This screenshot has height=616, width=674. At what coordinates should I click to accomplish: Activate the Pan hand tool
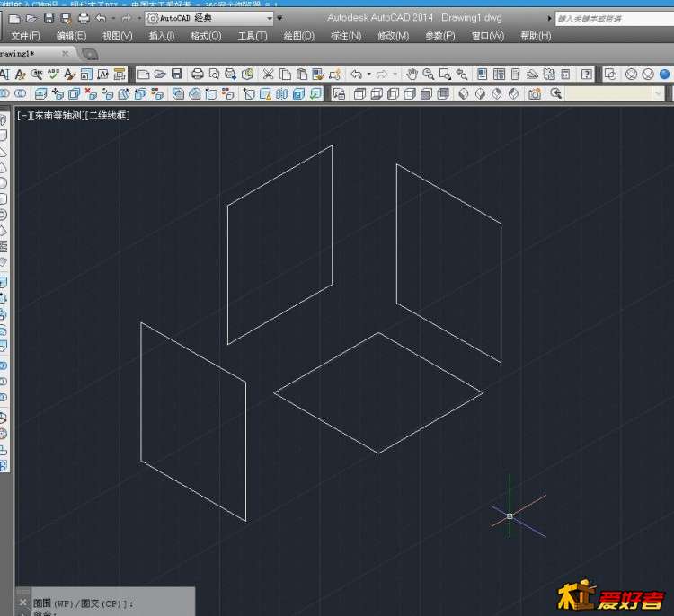412,75
